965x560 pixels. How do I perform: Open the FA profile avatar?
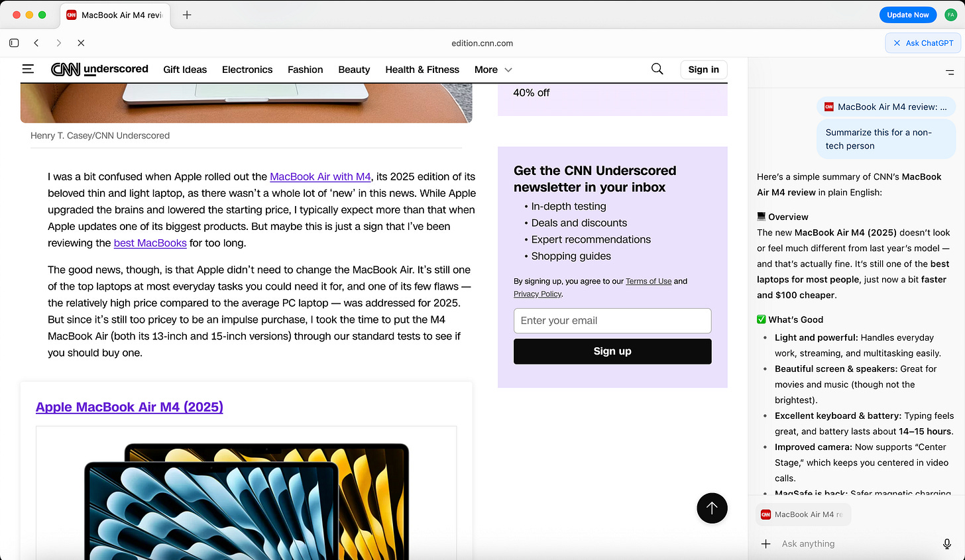pos(950,15)
